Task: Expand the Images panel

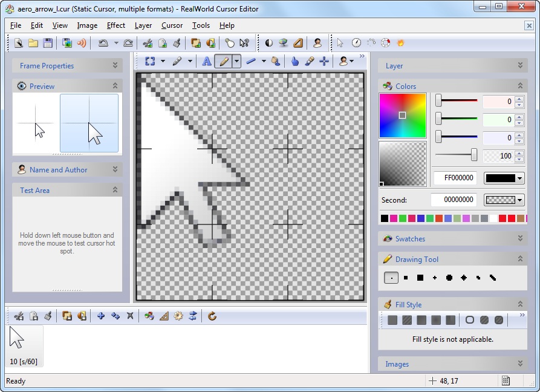Action: 519,364
